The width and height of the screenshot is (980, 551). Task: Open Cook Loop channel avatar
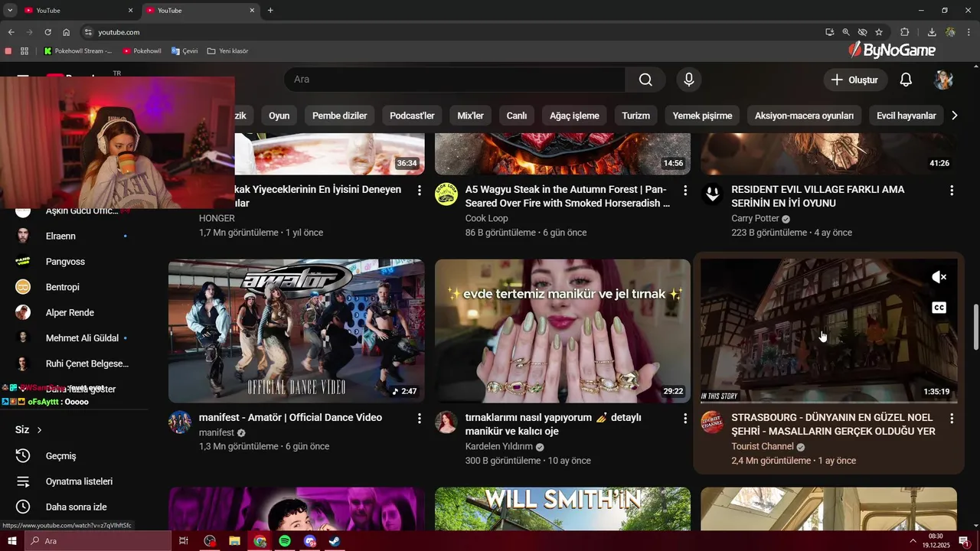click(x=446, y=194)
